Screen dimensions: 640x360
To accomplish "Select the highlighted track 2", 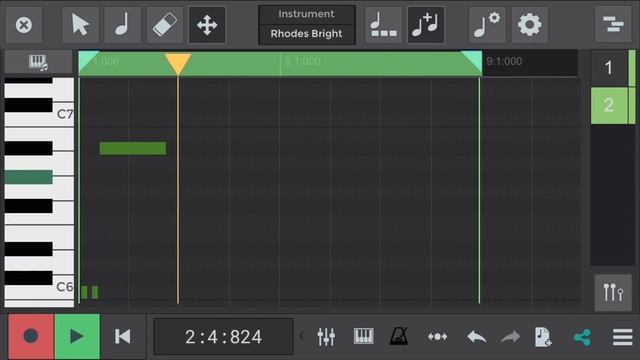I will [609, 105].
